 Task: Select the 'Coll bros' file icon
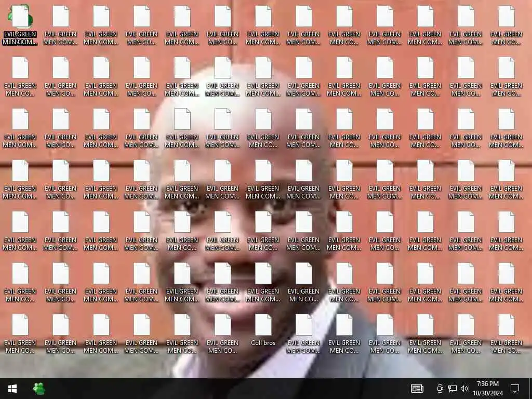point(263,325)
